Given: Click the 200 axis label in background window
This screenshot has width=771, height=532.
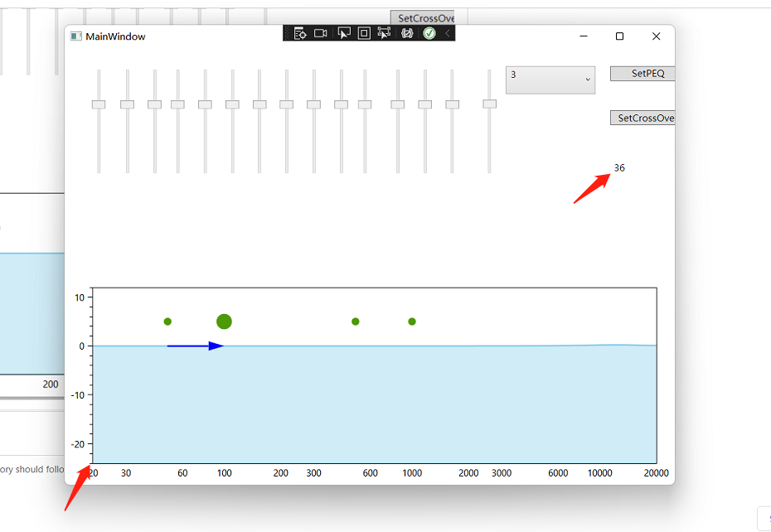Looking at the screenshot, I should pyautogui.click(x=50, y=384).
